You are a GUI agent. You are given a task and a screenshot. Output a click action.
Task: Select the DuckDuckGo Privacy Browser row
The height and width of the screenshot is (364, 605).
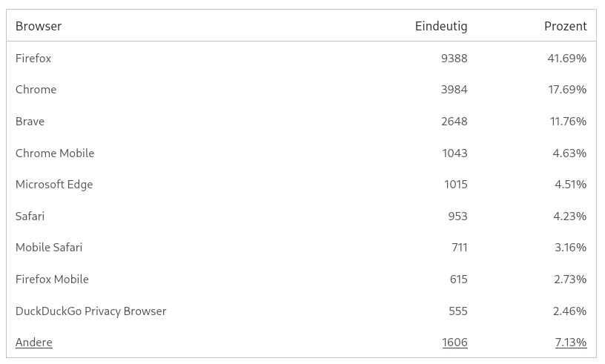click(90, 311)
